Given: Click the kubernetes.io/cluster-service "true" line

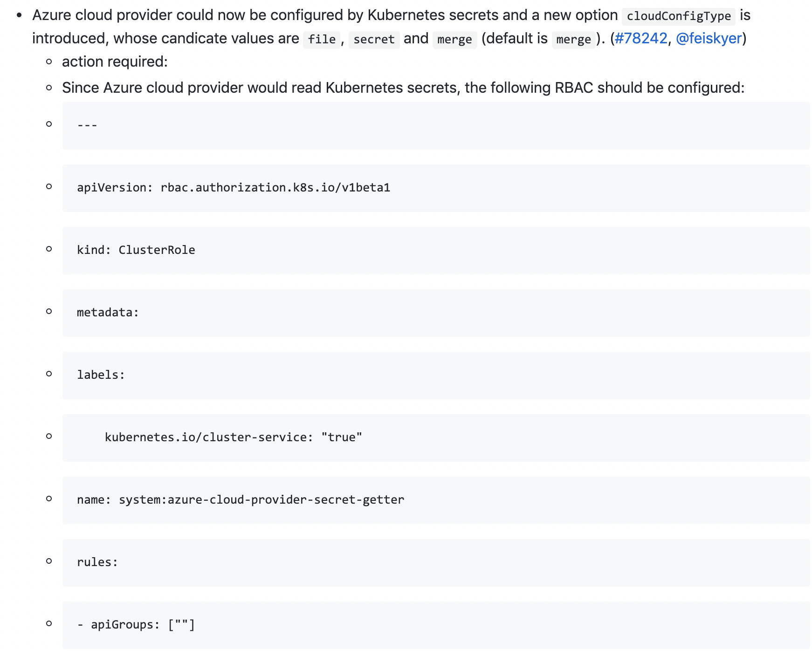Looking at the screenshot, I should [x=436, y=438].
